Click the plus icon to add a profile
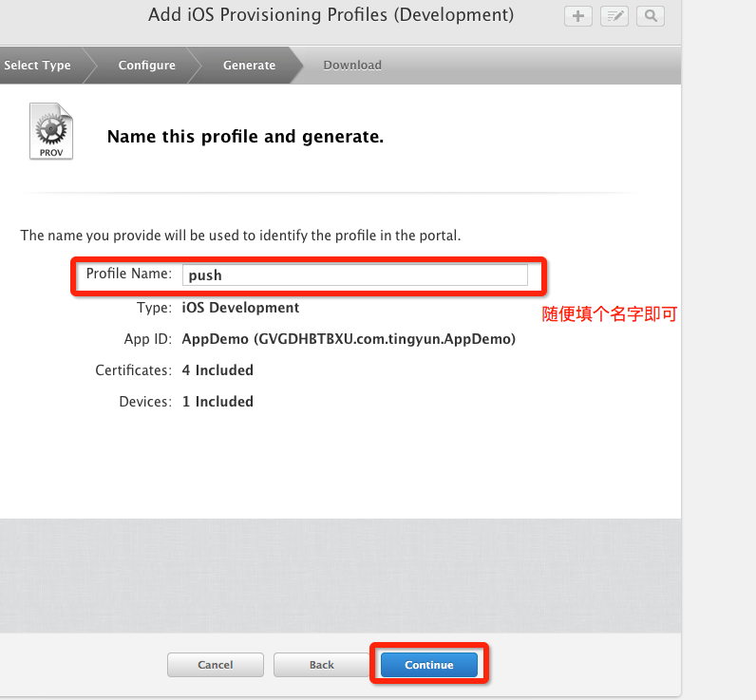 pyautogui.click(x=576, y=16)
